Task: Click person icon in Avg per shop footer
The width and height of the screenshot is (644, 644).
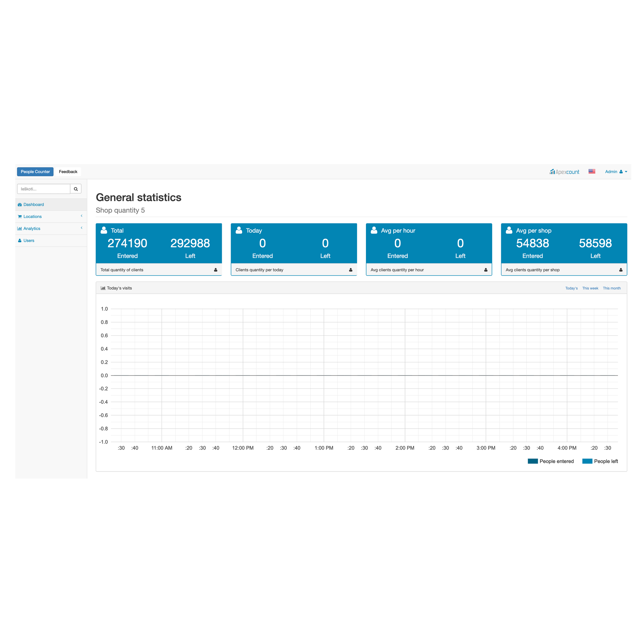Action: pyautogui.click(x=621, y=270)
